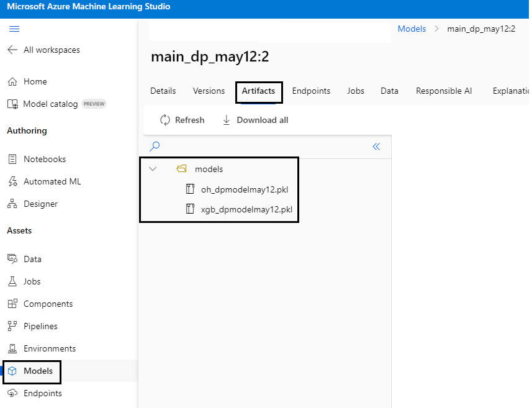Open the Jobs tab of the model
The width and height of the screenshot is (532, 408).
coord(356,91)
